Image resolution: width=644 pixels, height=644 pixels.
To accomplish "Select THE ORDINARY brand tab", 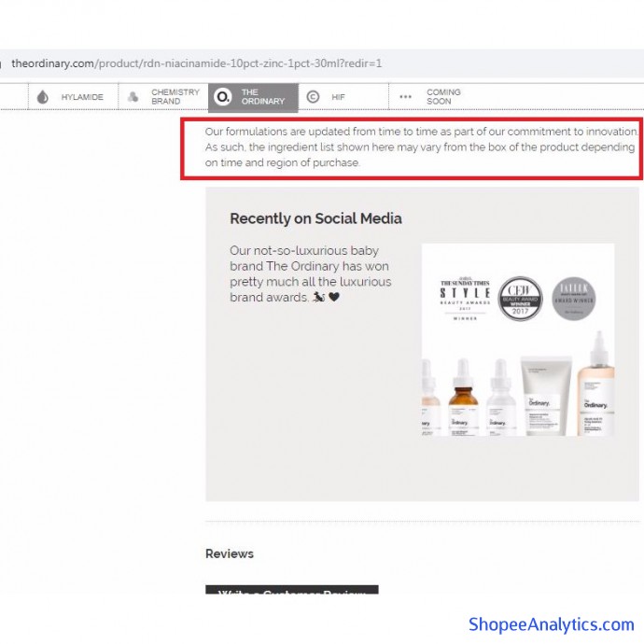I will (262, 97).
